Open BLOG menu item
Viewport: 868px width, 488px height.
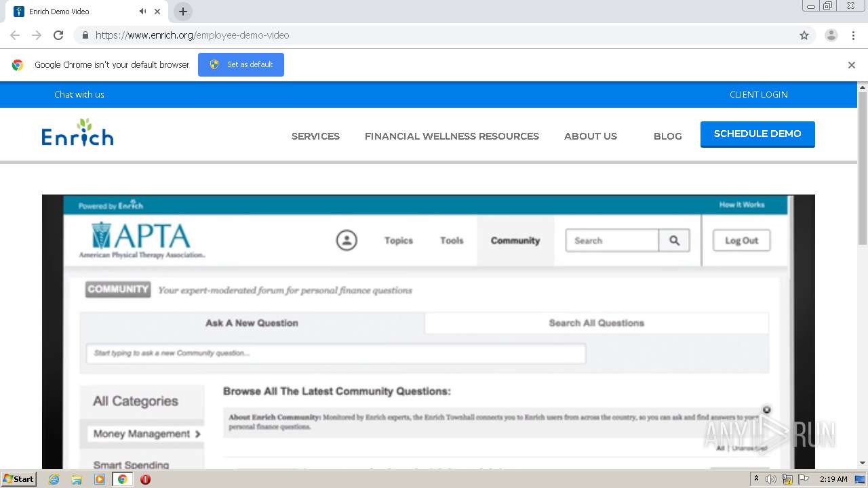668,136
